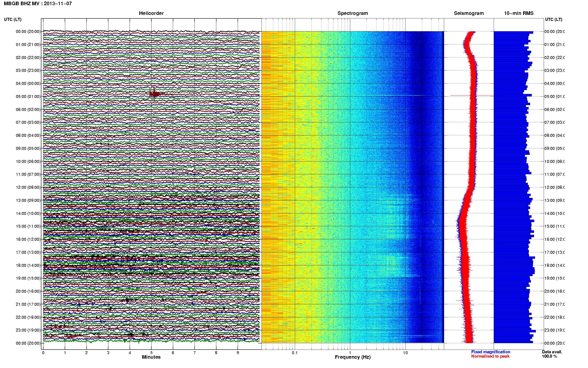
Task: Click the right-side 18:00 time label
Action: pos(555,266)
